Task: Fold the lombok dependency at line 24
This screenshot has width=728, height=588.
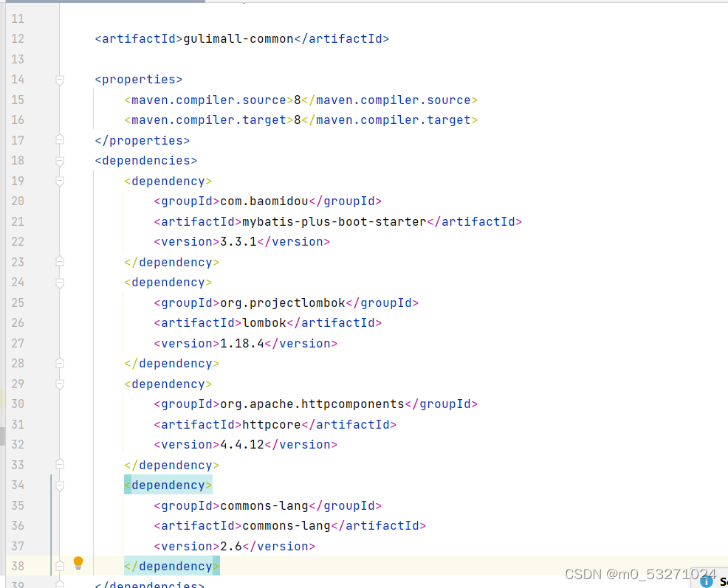Action: point(59,283)
